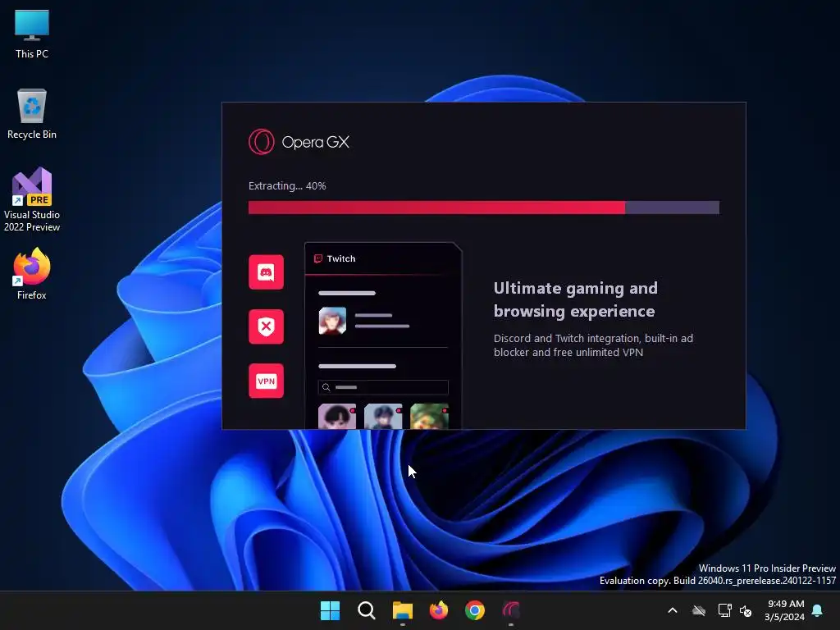Select the Recycle Bin desktop icon
This screenshot has width=840, height=630.
(x=32, y=114)
